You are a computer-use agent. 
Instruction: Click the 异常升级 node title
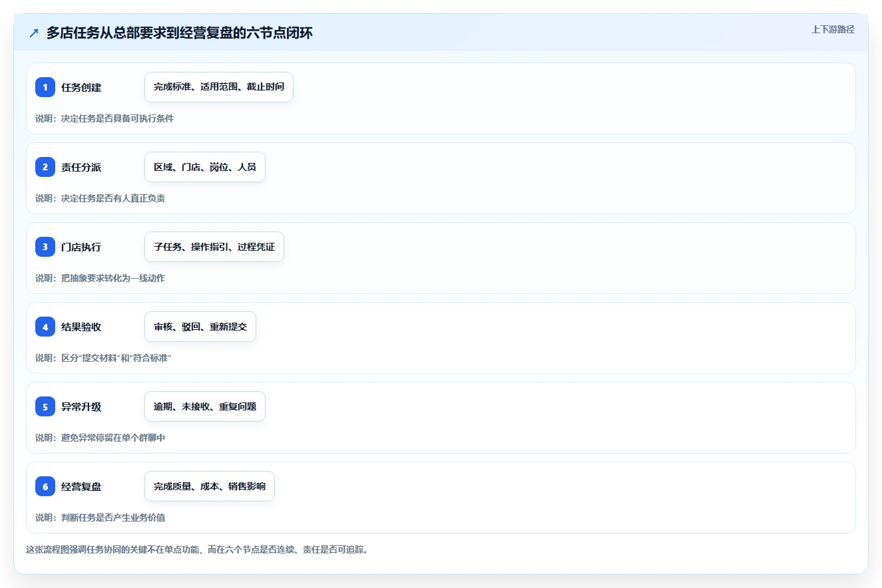tap(81, 406)
